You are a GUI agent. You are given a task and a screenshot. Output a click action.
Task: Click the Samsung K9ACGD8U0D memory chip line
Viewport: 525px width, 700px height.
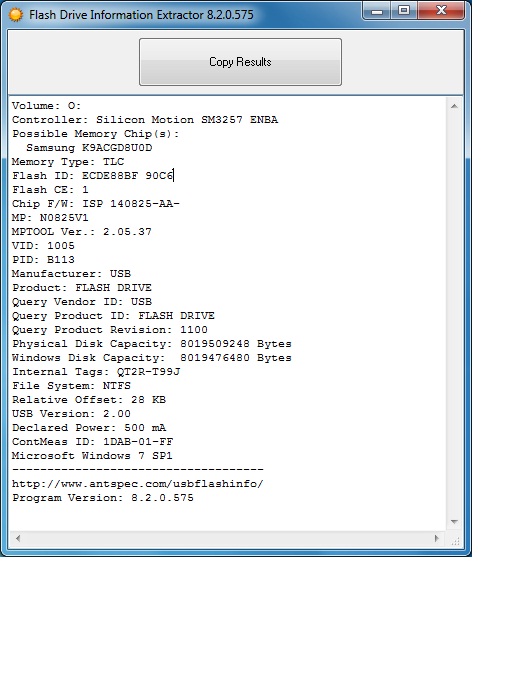(x=89, y=148)
